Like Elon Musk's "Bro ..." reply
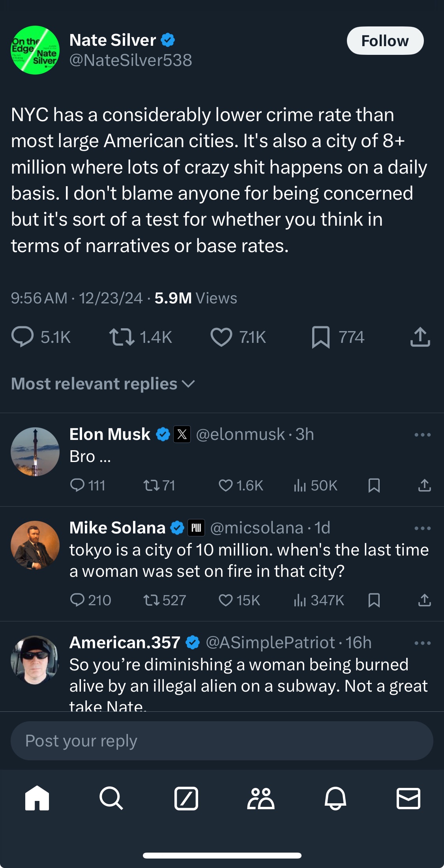This screenshot has height=868, width=444. pyautogui.click(x=226, y=485)
